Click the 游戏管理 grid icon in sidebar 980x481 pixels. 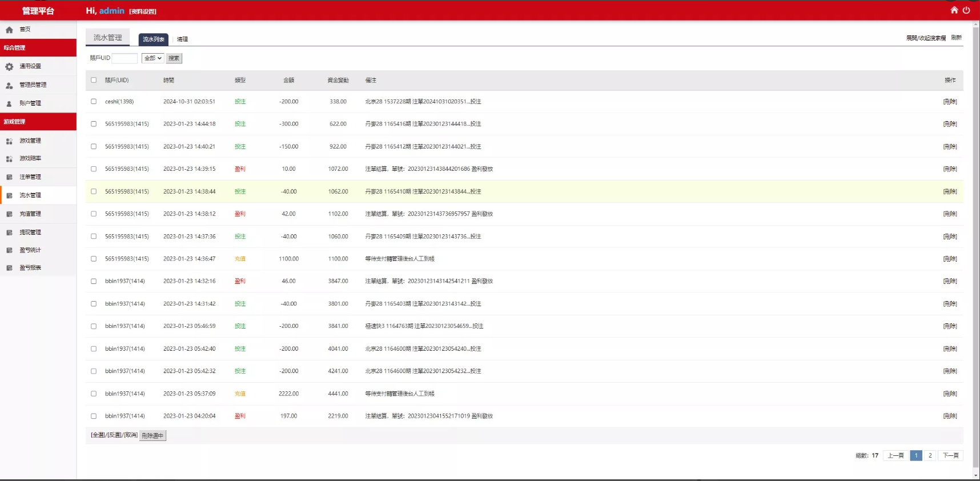click(x=9, y=141)
